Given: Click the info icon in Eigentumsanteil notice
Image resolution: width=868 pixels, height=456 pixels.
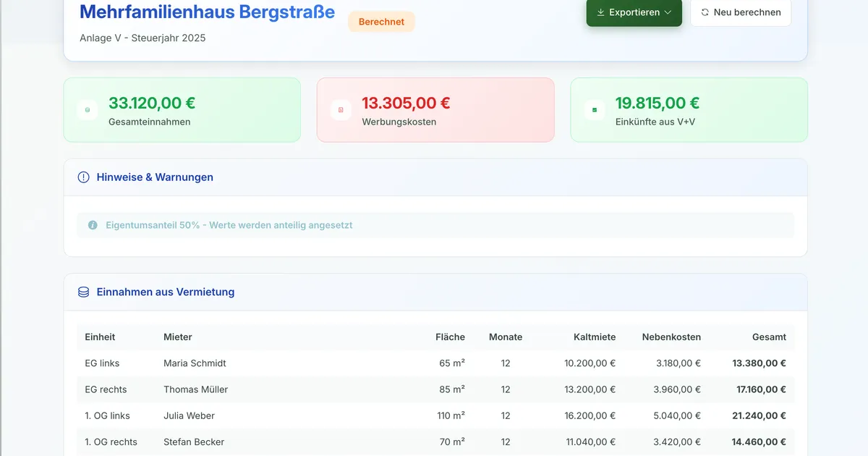Looking at the screenshot, I should 93,225.
